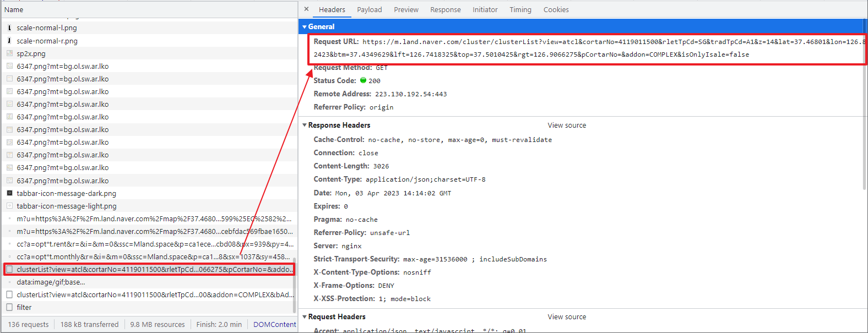Click the headers panel vertical scrollbar
Viewport: 868px width, 333px height.
(864, 105)
